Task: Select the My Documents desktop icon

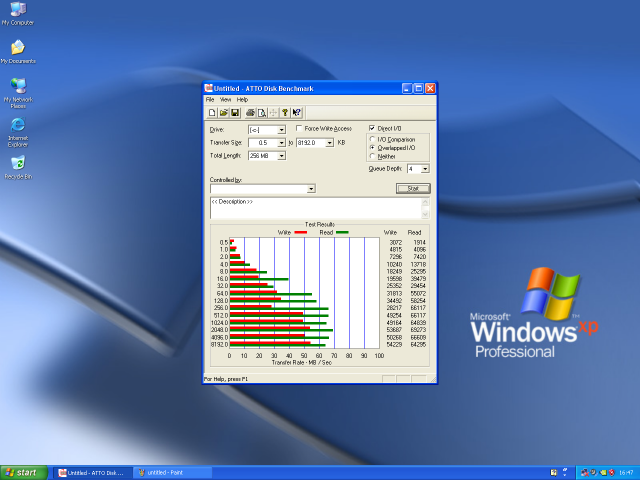Action: [x=18, y=52]
